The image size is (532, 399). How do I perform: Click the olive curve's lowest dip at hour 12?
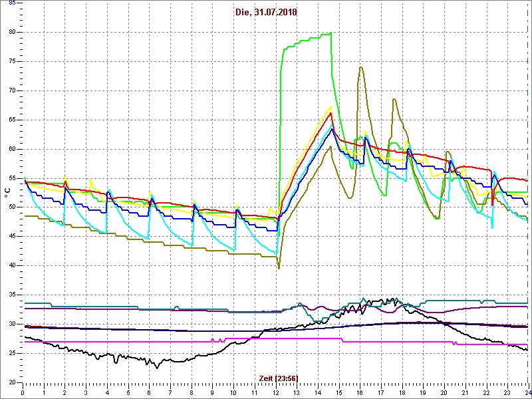(x=279, y=268)
